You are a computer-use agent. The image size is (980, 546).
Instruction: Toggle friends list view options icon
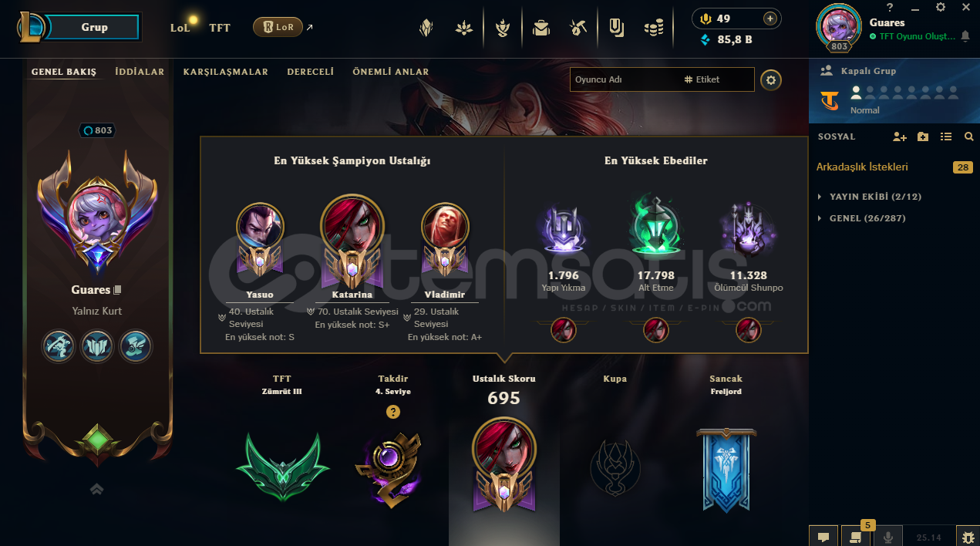946,136
